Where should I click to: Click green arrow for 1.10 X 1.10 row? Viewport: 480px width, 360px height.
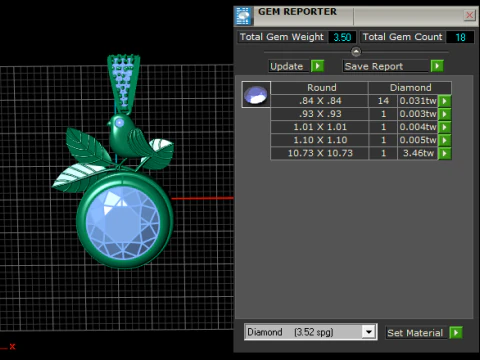(x=445, y=140)
